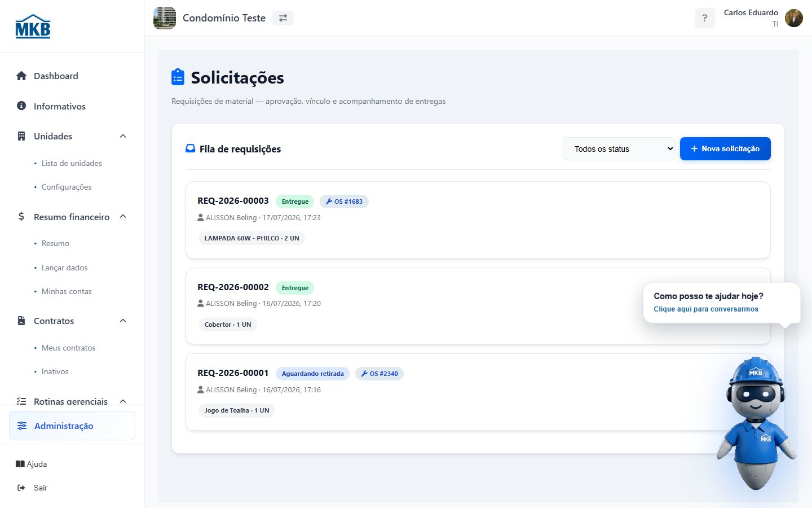Click the Contratos document icon

point(21,321)
